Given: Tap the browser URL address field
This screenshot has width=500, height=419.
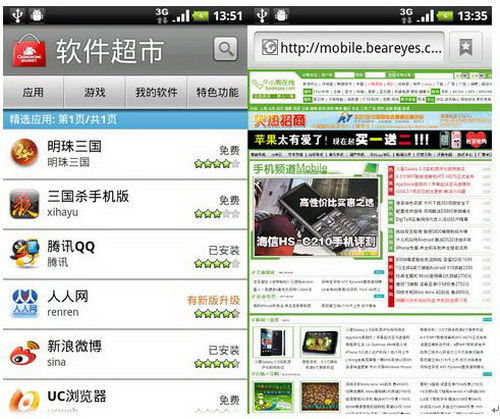Looking at the screenshot, I should (x=349, y=48).
